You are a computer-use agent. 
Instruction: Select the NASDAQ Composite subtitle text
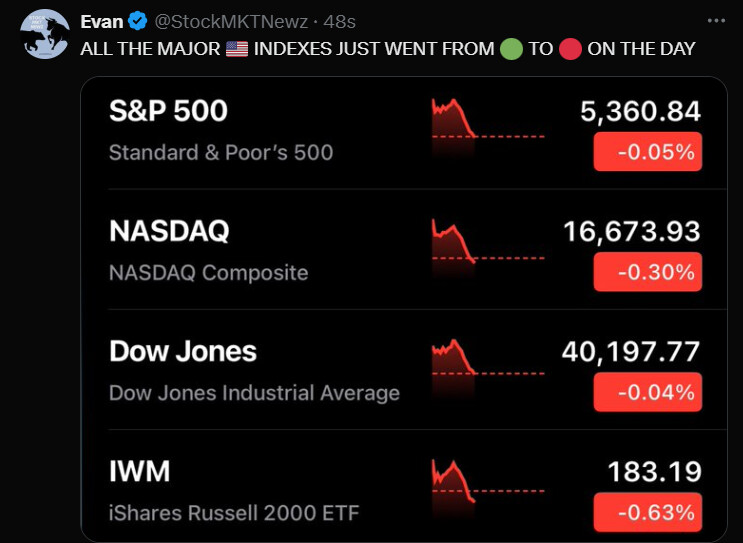pos(208,272)
